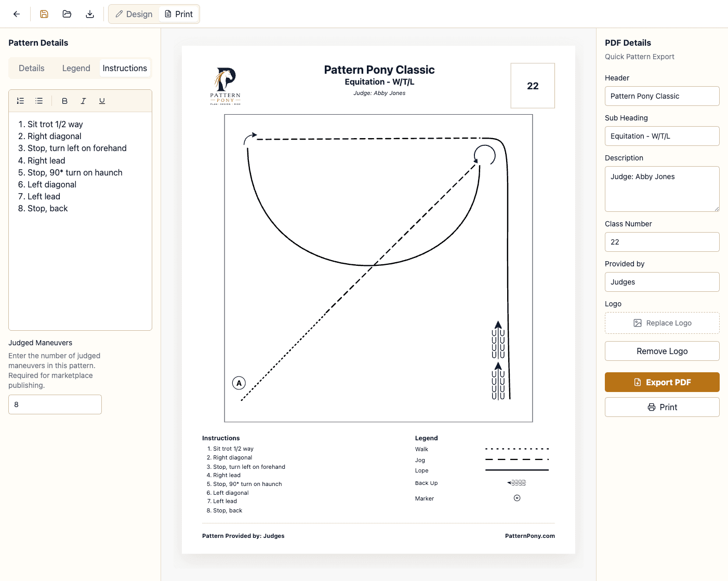Image resolution: width=728 pixels, height=581 pixels.
Task: Click editor line 'Stop, turn left on forehand'
Action: pyautogui.click(x=77, y=148)
